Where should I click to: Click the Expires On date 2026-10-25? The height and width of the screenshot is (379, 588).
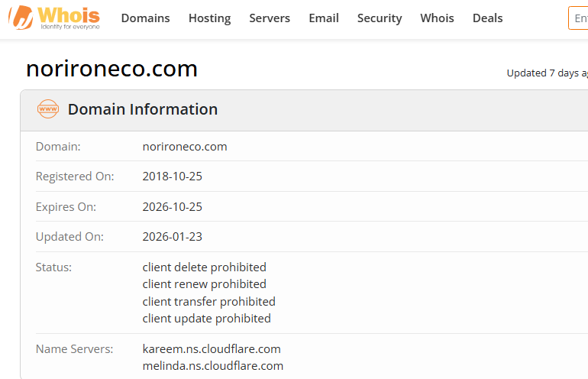173,207
